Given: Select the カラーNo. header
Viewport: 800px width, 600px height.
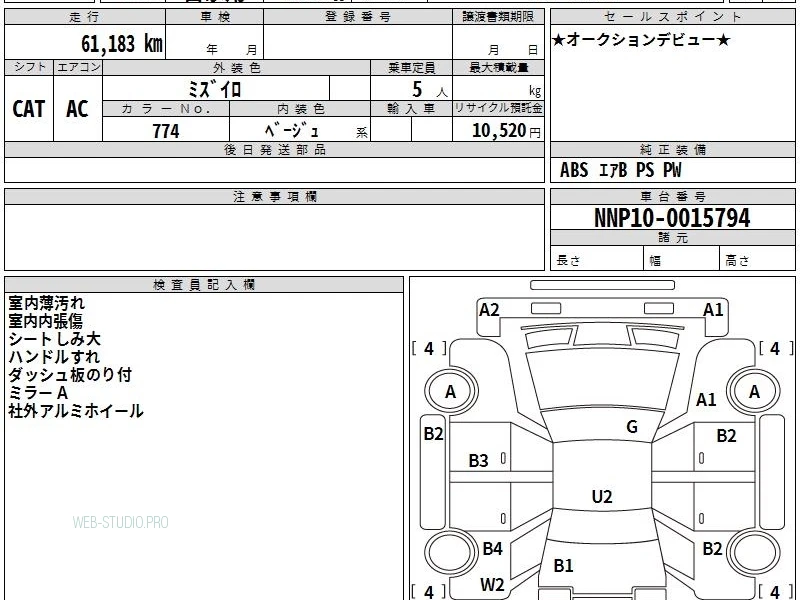Looking at the screenshot, I should (x=166, y=109).
